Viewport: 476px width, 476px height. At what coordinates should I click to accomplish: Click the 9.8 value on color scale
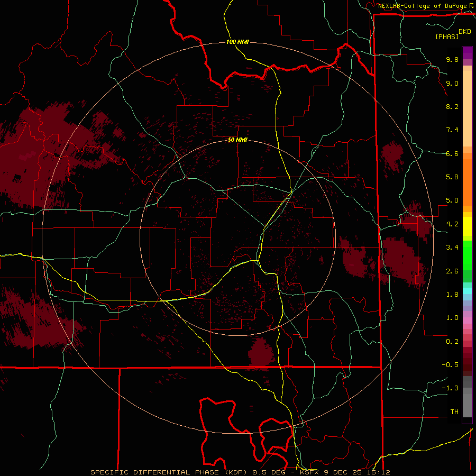coord(452,59)
